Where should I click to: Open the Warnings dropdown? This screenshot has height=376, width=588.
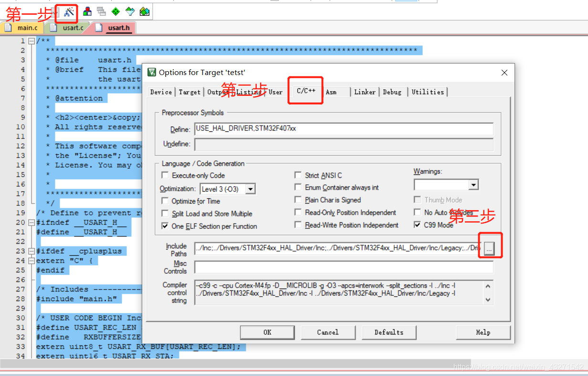point(473,184)
